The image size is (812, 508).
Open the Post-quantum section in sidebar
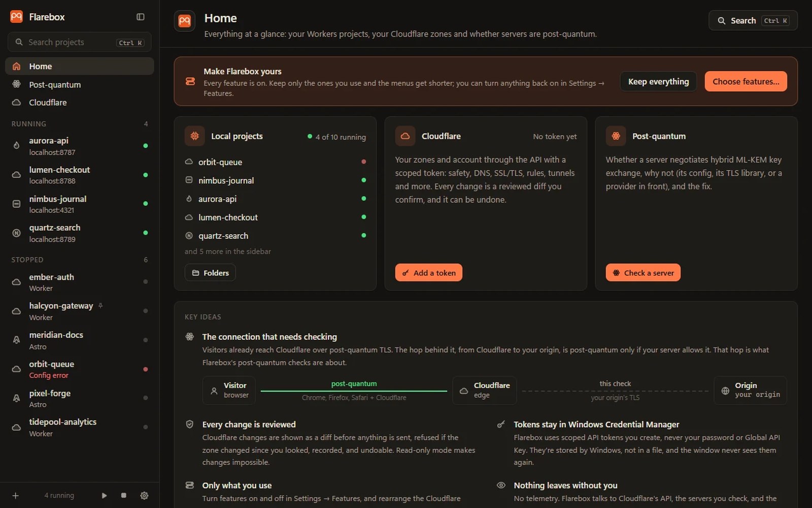coord(80,84)
